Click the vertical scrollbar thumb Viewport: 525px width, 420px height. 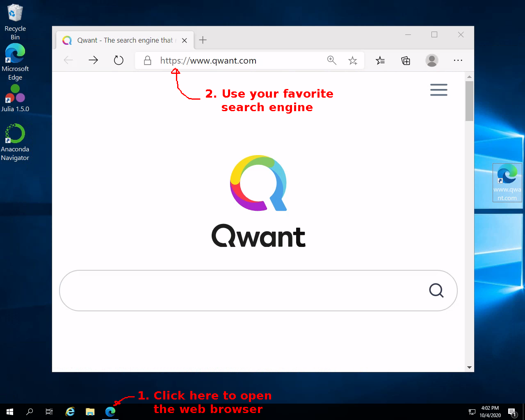pos(469,101)
